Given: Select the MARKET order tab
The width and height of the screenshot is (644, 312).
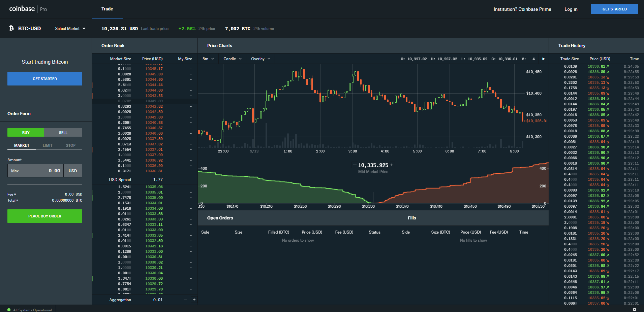Looking at the screenshot, I should click(22, 145).
